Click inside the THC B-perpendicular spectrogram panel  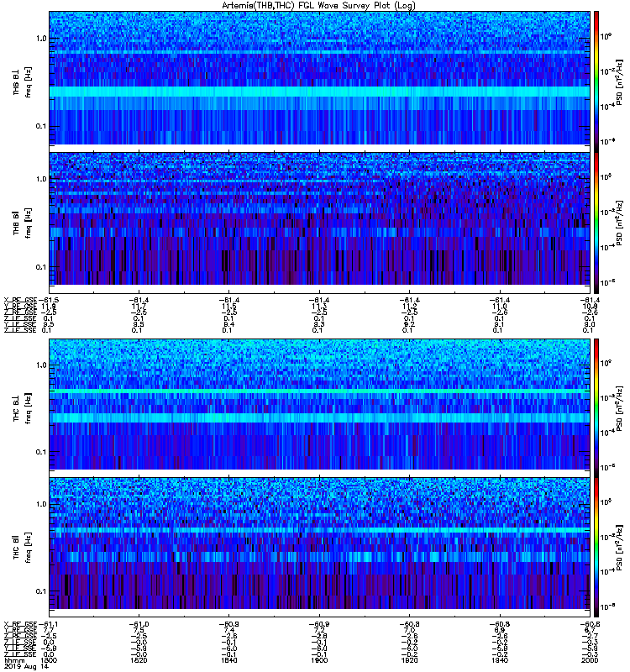319,404
